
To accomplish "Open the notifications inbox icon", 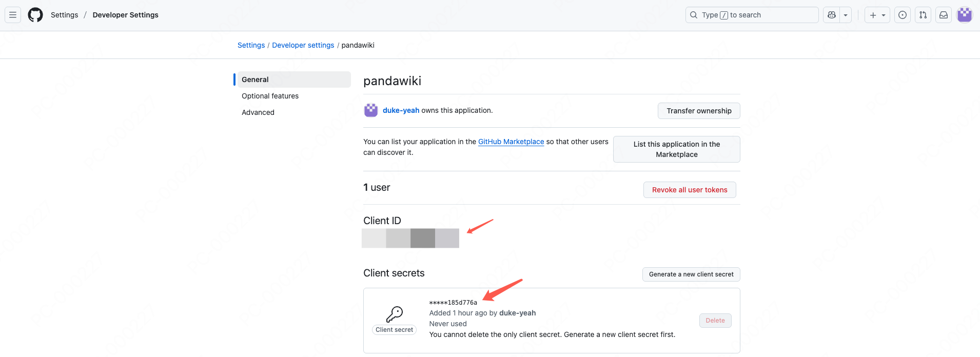I will tap(944, 15).
